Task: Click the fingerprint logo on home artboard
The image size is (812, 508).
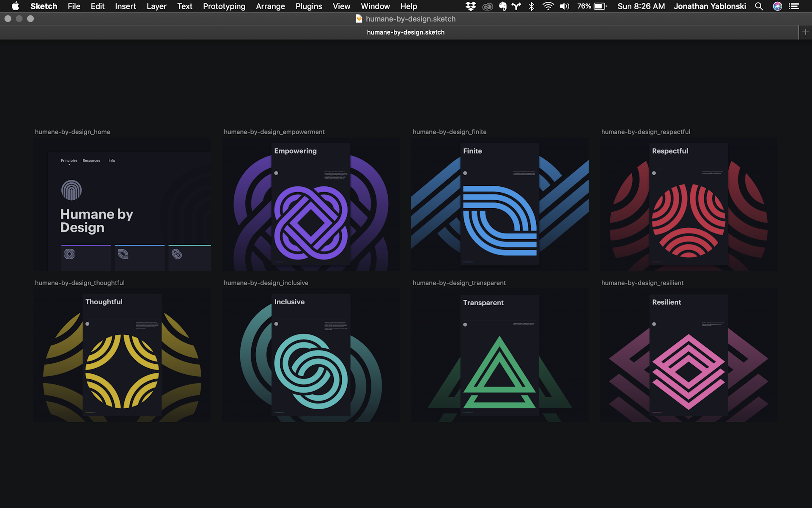Action: point(71,190)
